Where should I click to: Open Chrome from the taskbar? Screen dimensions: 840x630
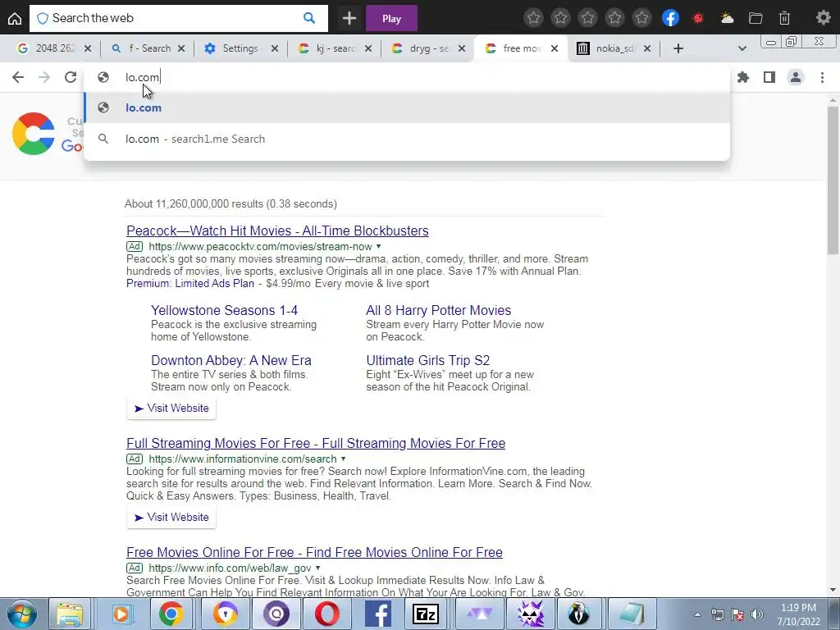tap(171, 614)
